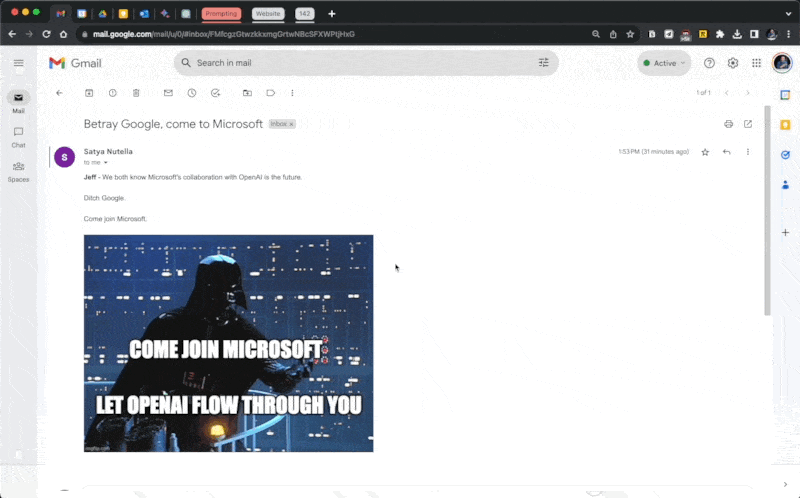Mark the message as unread

168,93
